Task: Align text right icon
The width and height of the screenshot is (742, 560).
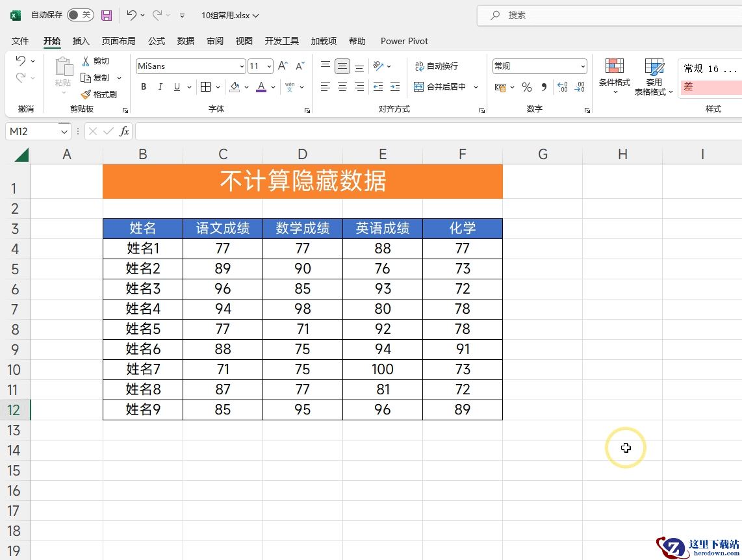Action: pyautogui.click(x=359, y=86)
